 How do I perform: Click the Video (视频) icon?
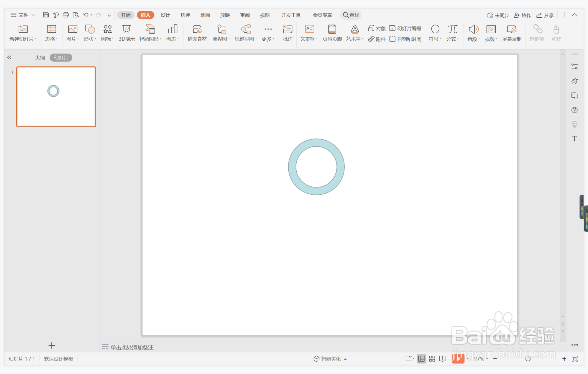click(x=491, y=29)
